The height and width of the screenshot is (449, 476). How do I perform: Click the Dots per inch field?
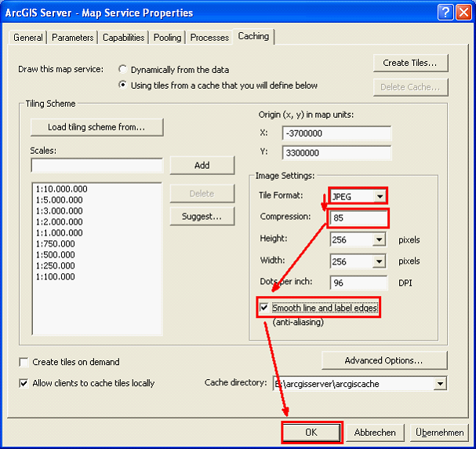coord(358,283)
